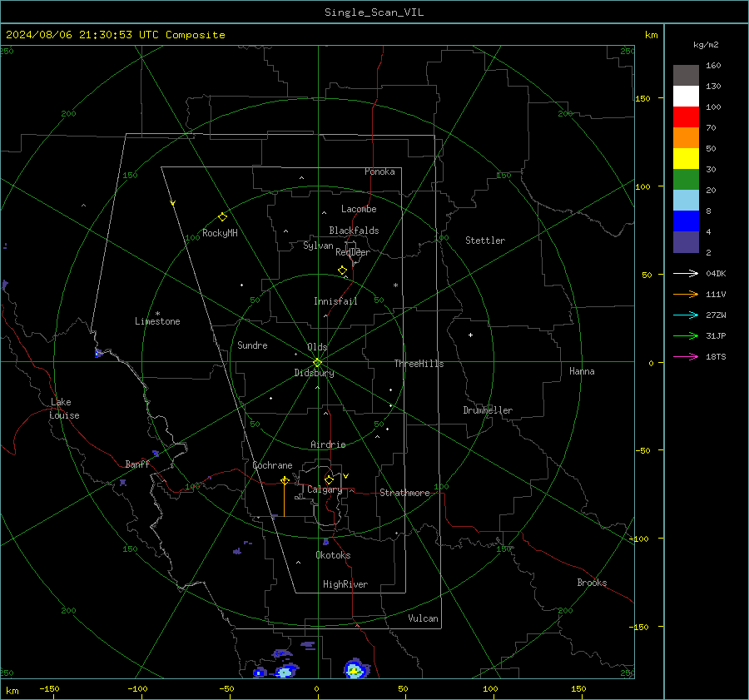
Task: Click the Sylvan label on the map
Action: 318,246
